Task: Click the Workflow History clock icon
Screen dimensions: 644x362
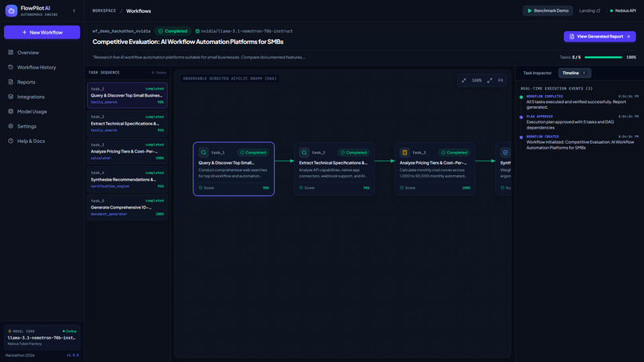Action: click(x=10, y=67)
